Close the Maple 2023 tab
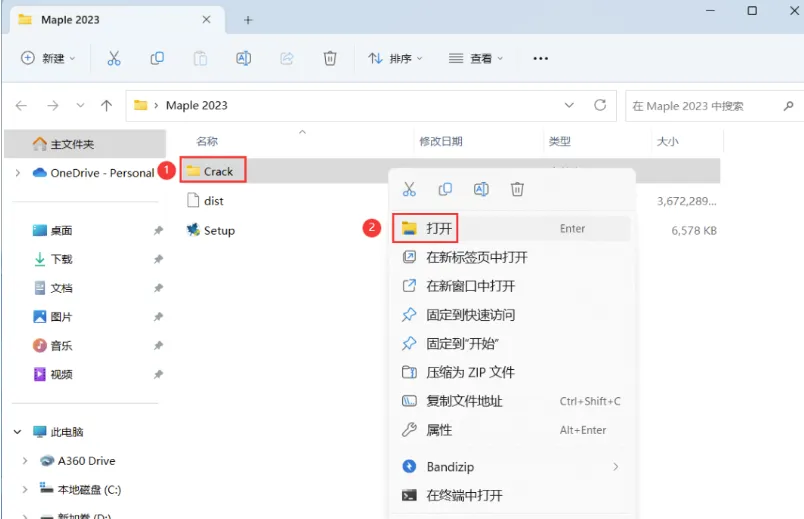 point(206,19)
